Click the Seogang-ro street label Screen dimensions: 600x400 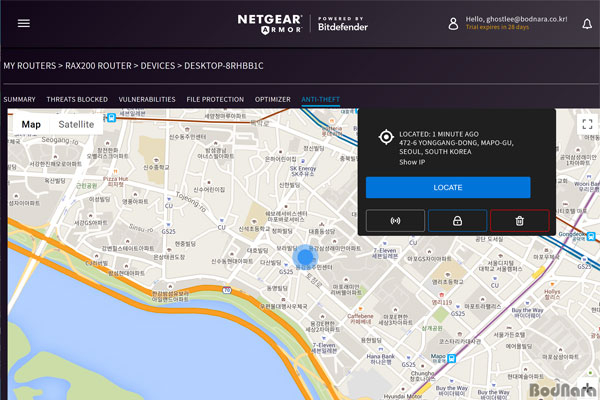[x=60, y=140]
